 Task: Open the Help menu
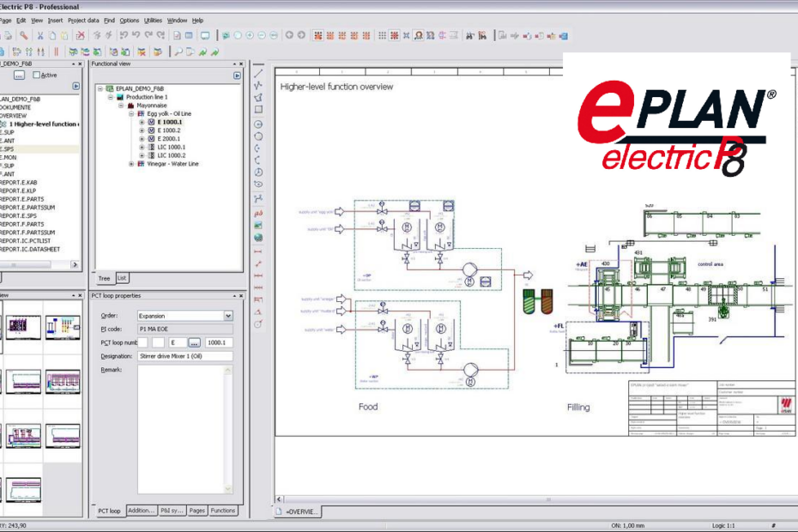(197, 21)
